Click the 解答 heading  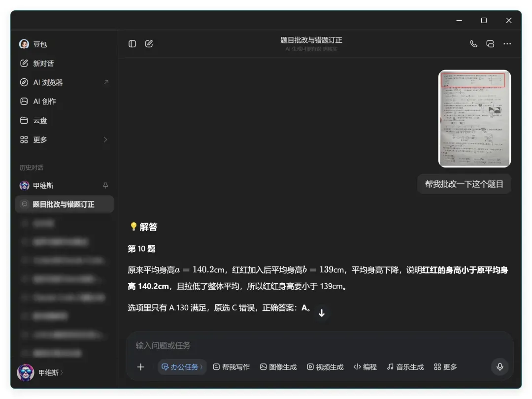(x=148, y=227)
